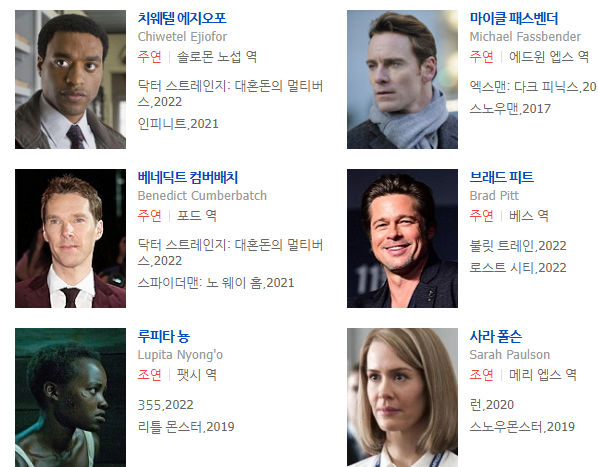
Task: Click the 치웨텔 에지오포 name link
Action: pos(182,18)
